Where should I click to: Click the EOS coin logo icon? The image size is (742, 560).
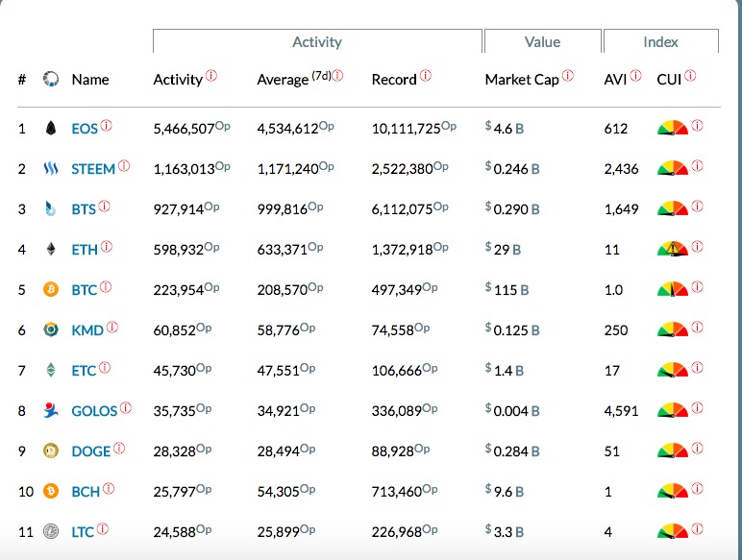[x=51, y=128]
